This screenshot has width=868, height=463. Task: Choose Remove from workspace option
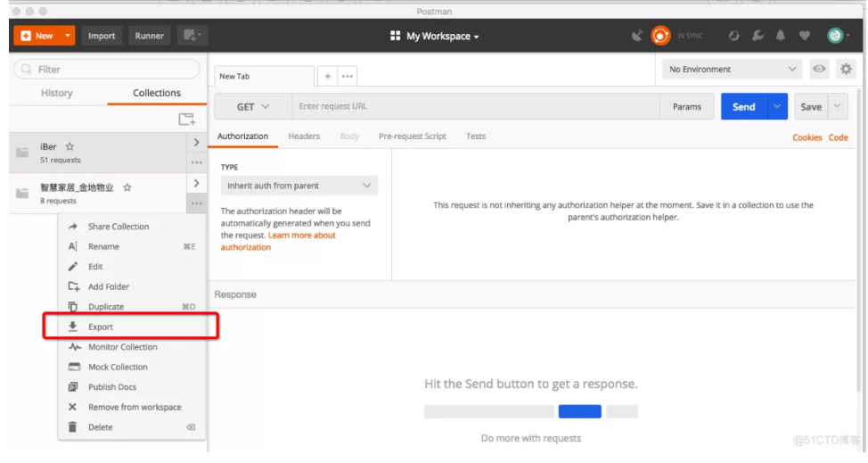[x=132, y=407]
